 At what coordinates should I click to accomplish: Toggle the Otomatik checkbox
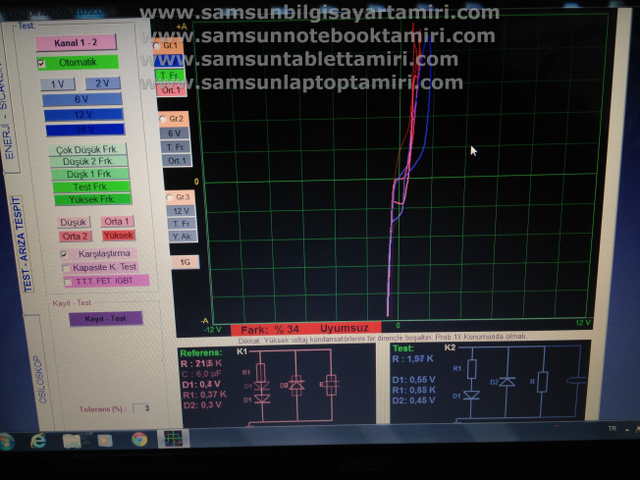point(41,63)
